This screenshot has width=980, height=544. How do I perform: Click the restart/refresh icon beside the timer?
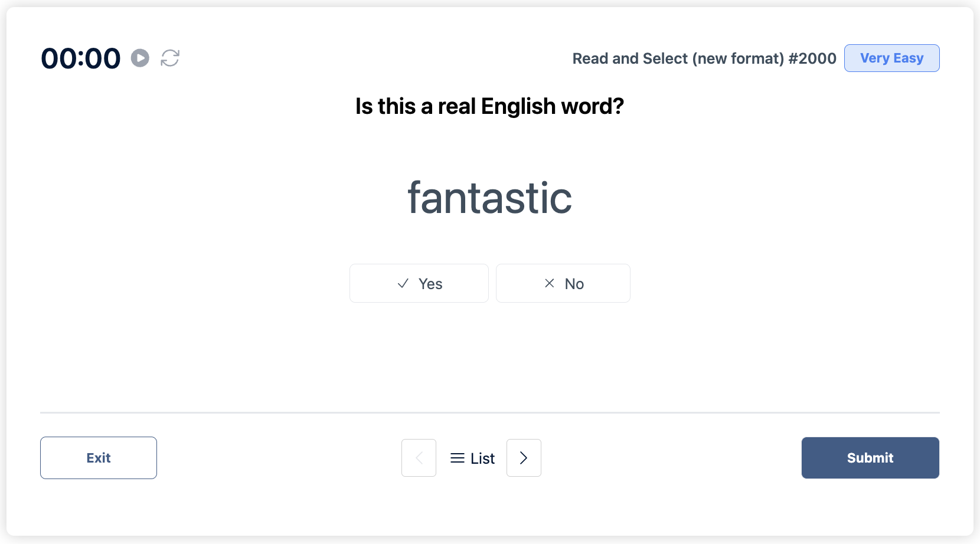[170, 58]
